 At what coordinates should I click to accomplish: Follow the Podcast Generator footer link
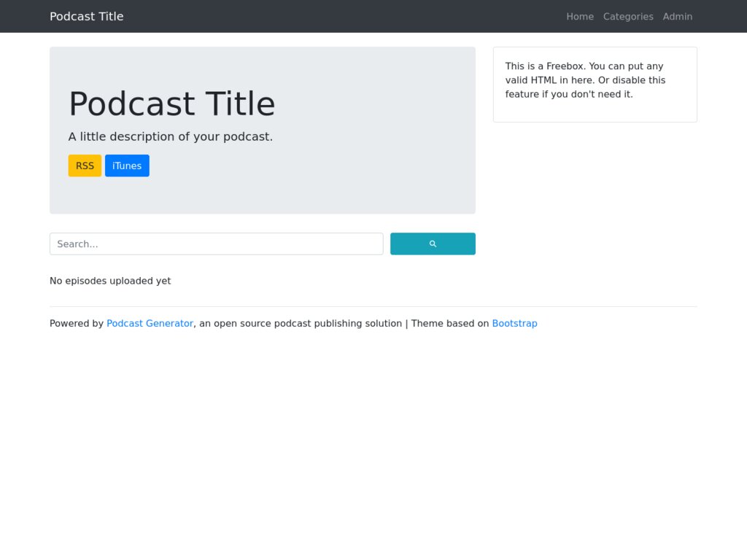pos(150,323)
